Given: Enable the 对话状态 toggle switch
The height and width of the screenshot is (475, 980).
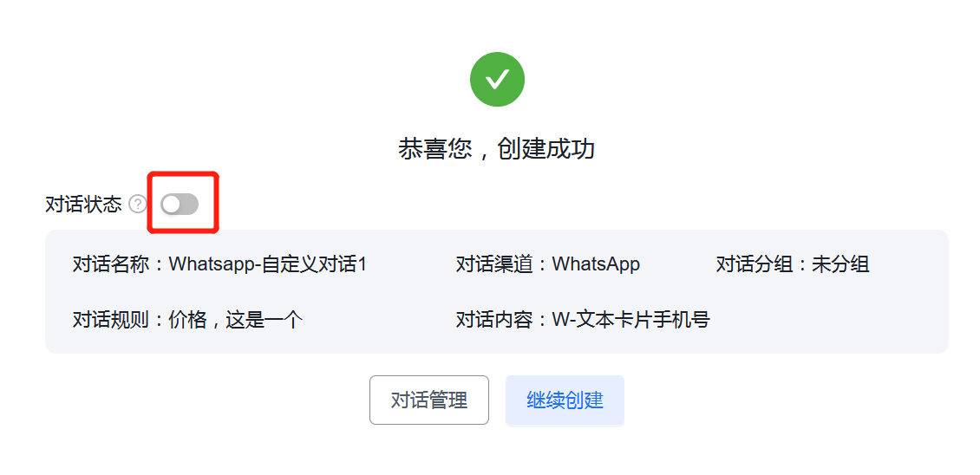Looking at the screenshot, I should (x=180, y=205).
